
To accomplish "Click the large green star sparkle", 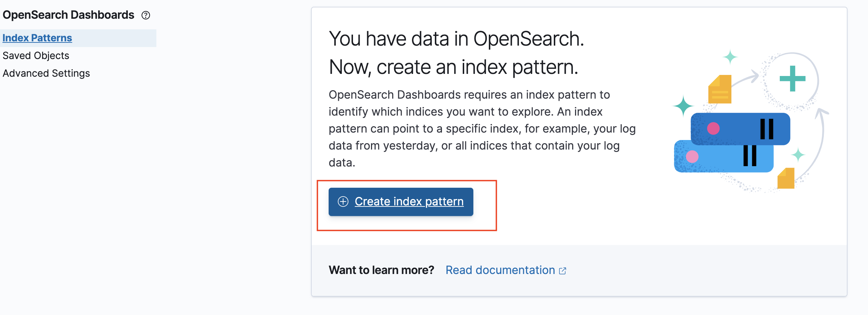I will (x=683, y=106).
